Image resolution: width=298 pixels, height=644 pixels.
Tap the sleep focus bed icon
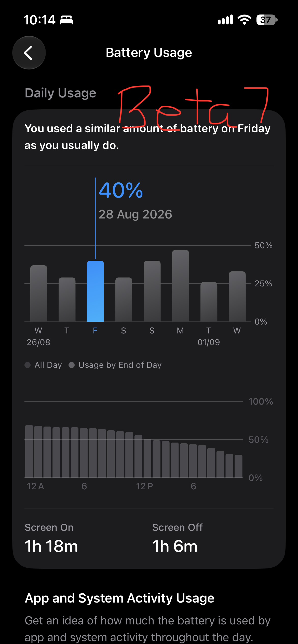(66, 20)
